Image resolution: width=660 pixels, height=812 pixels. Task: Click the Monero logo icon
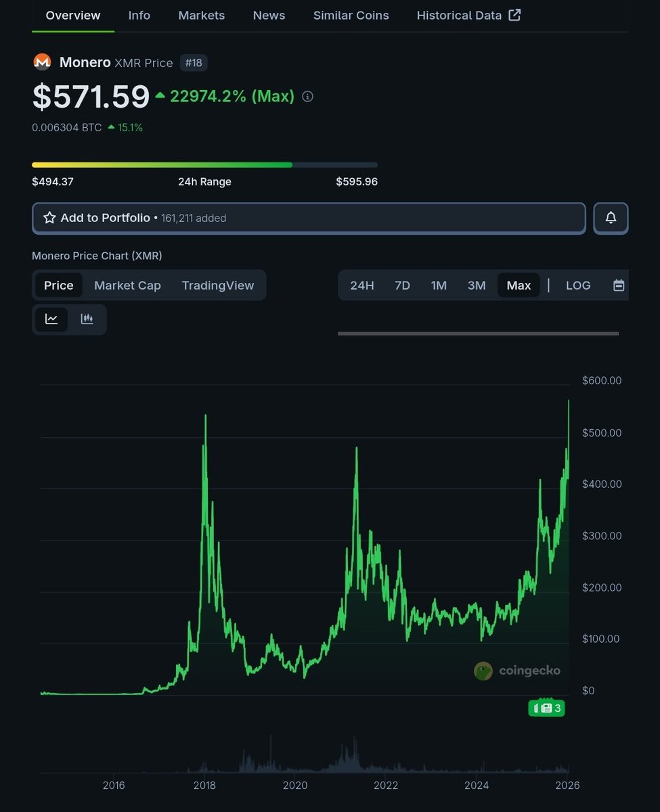click(42, 62)
